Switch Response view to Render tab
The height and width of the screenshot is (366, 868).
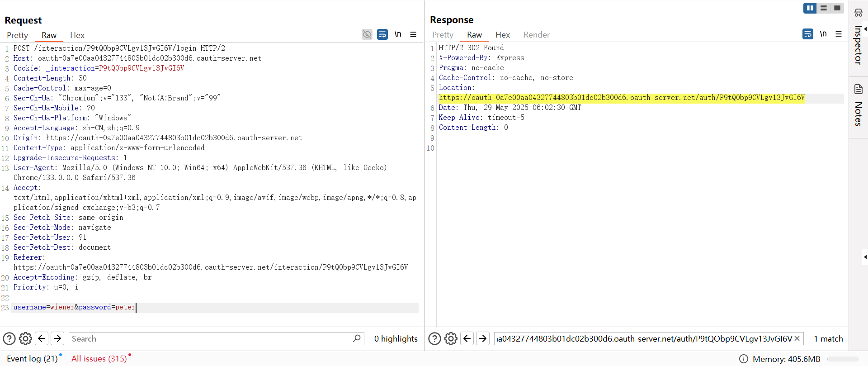tap(536, 35)
